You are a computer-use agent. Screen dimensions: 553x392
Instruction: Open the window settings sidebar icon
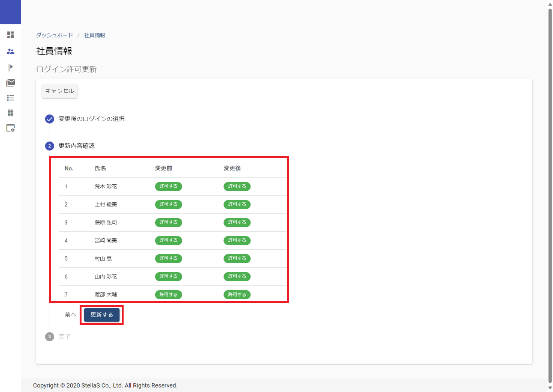click(x=11, y=128)
